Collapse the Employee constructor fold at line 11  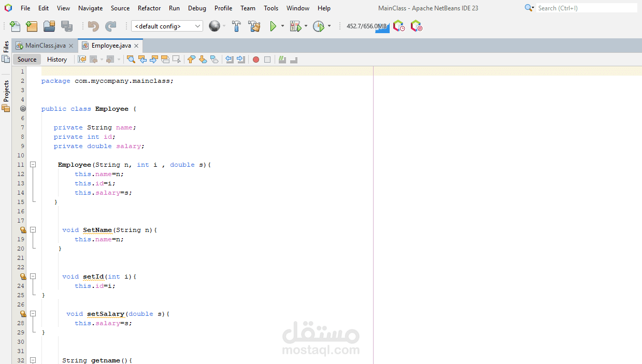(33, 165)
